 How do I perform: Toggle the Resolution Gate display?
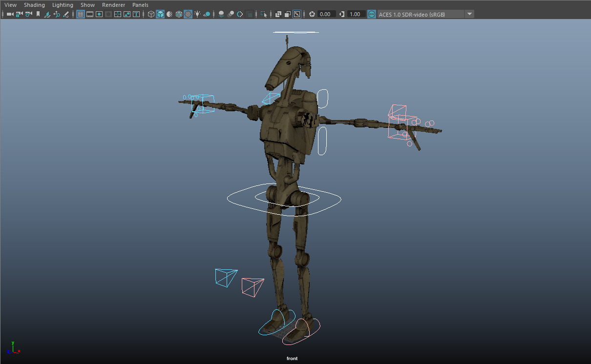click(99, 14)
